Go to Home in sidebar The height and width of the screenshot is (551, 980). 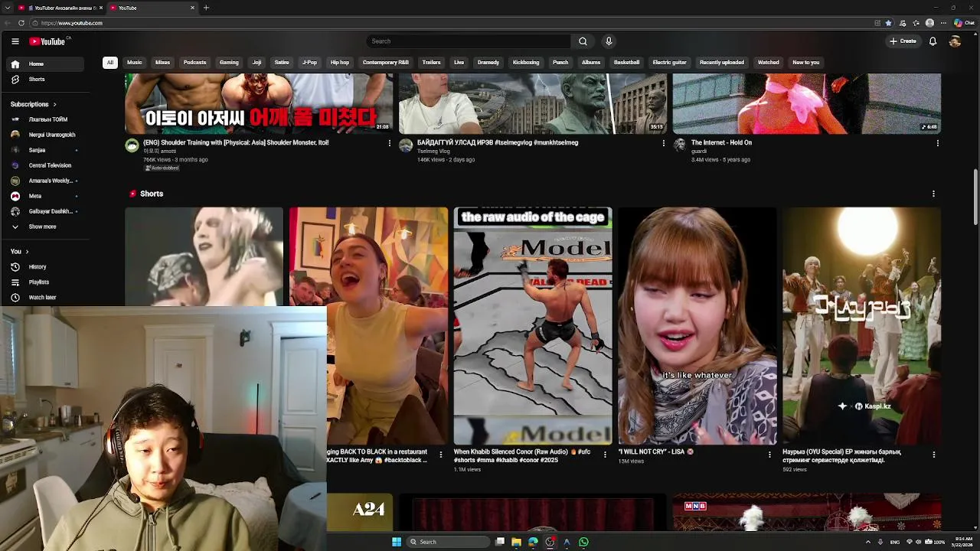(46, 64)
